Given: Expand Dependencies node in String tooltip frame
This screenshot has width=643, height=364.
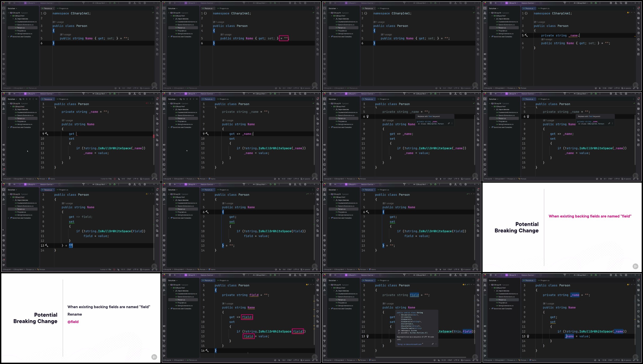Looking at the screenshot, I should point(334,291).
